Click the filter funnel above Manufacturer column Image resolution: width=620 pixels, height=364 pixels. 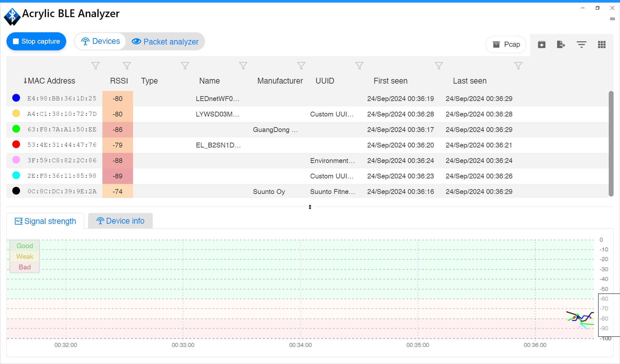(301, 66)
